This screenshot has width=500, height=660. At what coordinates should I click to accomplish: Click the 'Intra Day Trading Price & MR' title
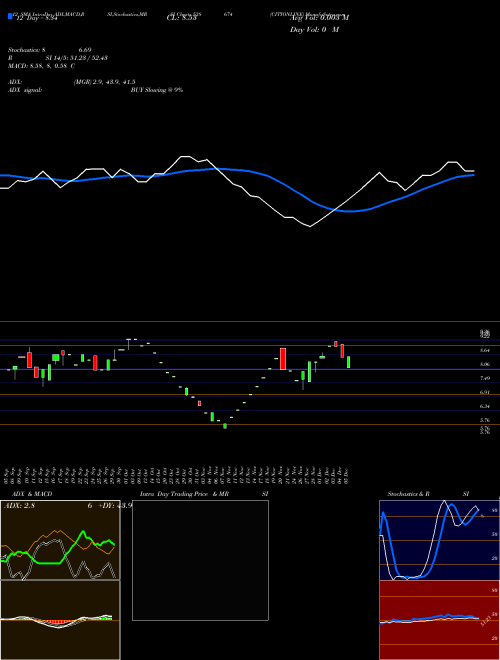pyautogui.click(x=184, y=494)
